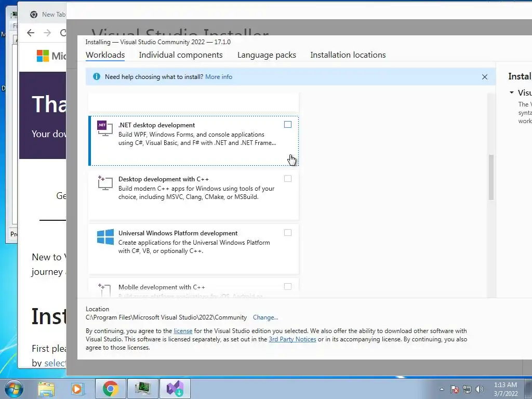The image size is (532, 399).
Task: Click the Desktop development with C++ icon
Action: point(105,182)
